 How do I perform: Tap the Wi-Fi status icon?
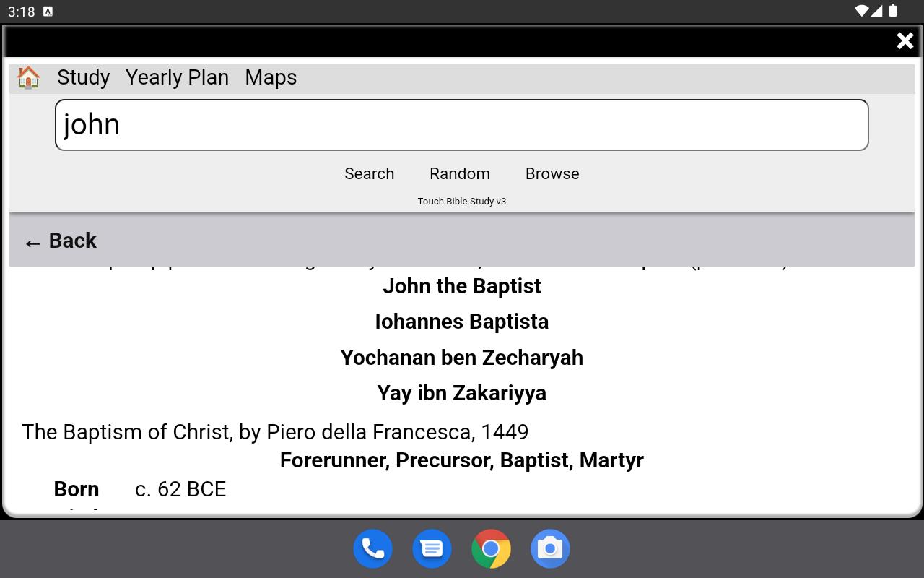(860, 11)
